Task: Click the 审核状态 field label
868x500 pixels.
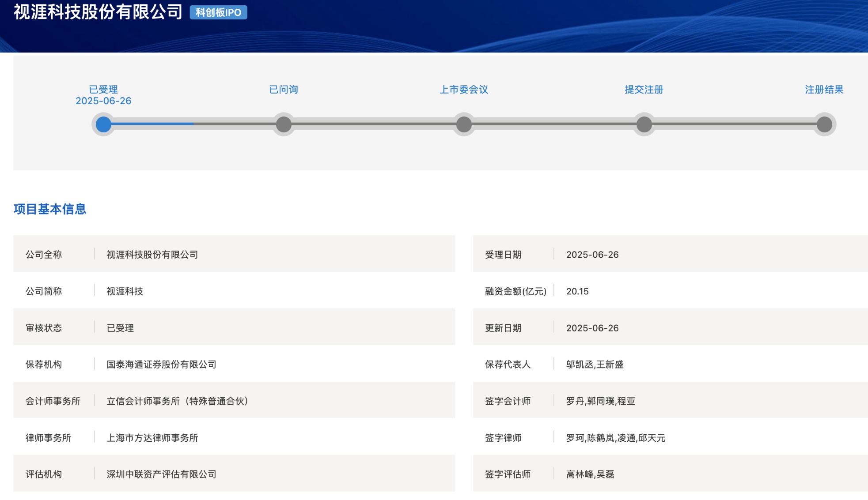Action: coord(44,328)
